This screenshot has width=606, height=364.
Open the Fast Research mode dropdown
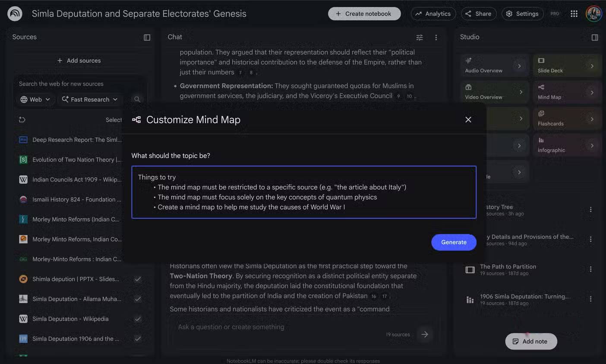click(x=89, y=99)
